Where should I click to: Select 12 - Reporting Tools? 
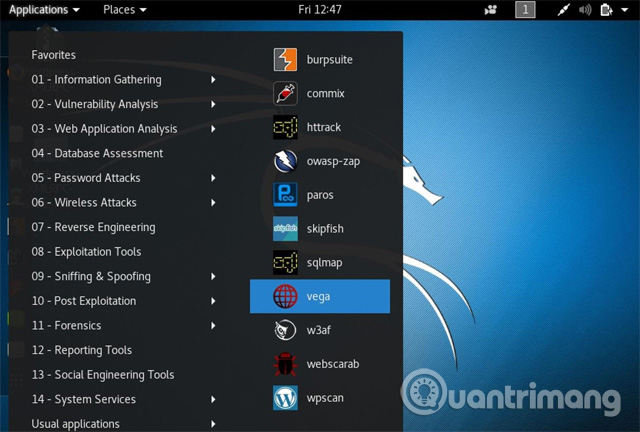click(82, 350)
